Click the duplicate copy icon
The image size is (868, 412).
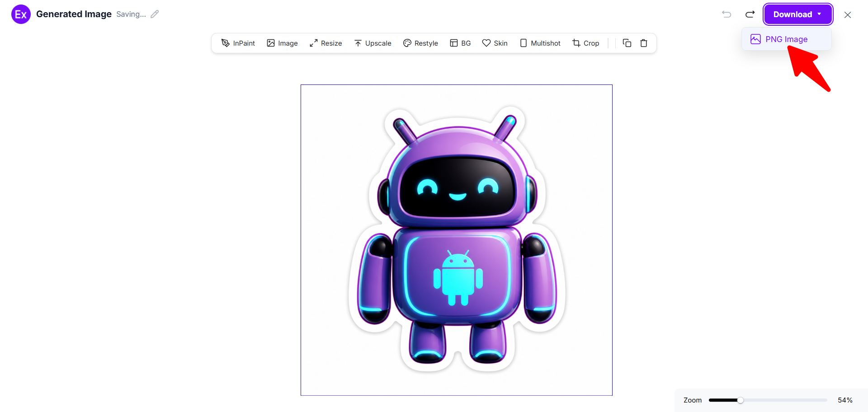pos(627,43)
